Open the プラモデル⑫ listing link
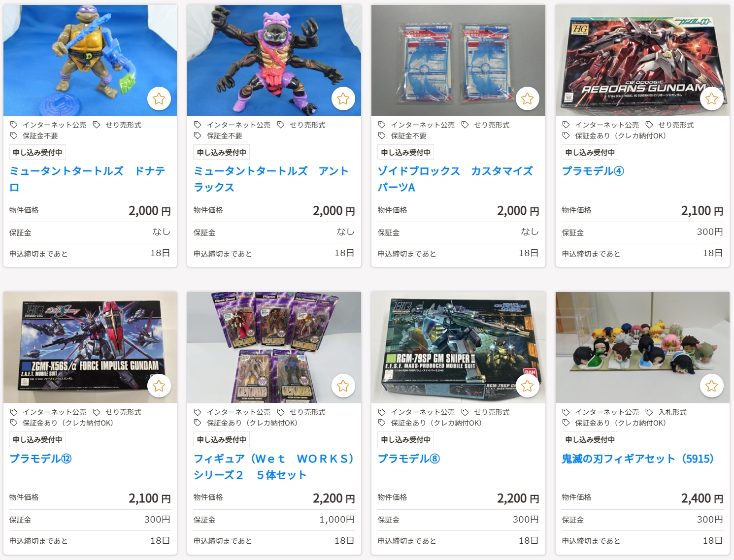 click(x=40, y=459)
